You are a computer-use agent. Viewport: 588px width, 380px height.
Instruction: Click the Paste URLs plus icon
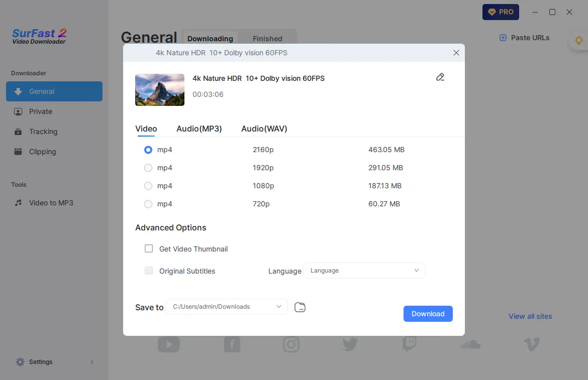coord(503,38)
